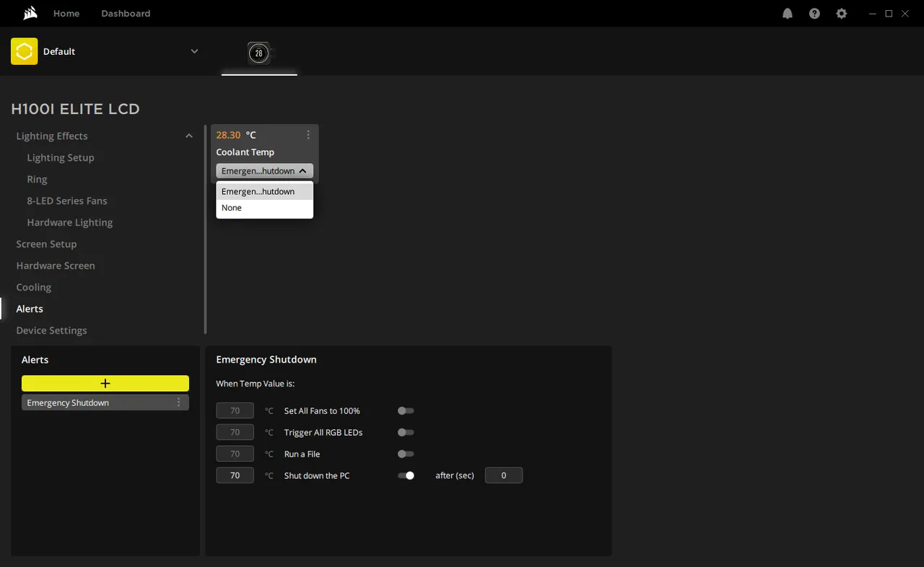Choose None in the alert dropdown
Image resolution: width=924 pixels, height=567 pixels.
click(x=264, y=208)
